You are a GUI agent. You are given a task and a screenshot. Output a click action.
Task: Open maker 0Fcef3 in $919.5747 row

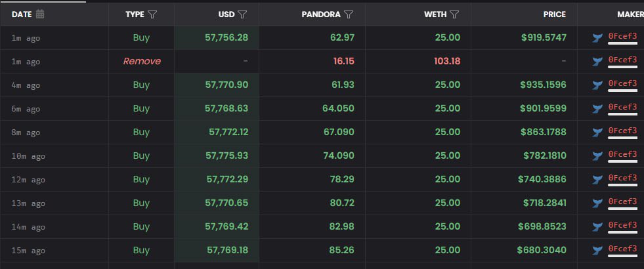[x=622, y=36]
